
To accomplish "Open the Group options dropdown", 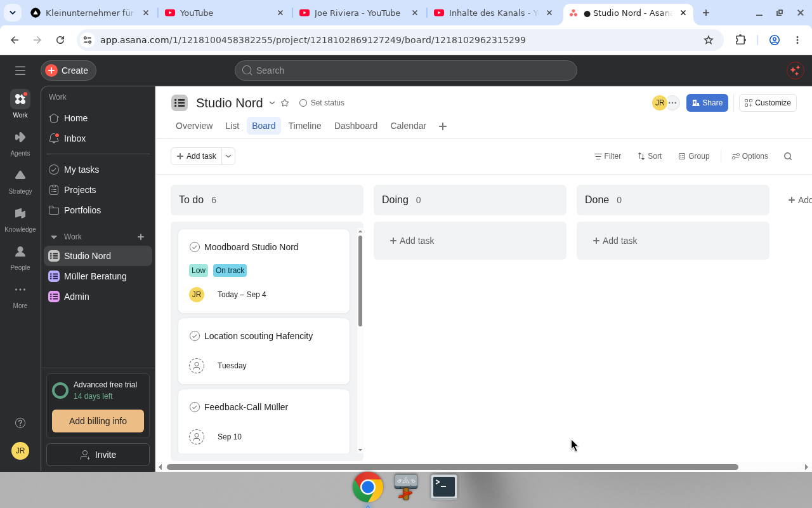I will pyautogui.click(x=694, y=156).
